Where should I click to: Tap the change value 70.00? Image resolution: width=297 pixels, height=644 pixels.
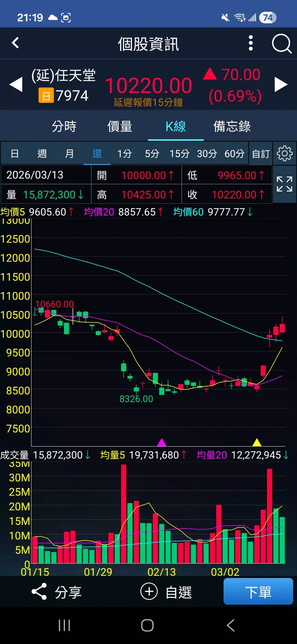coord(241,75)
